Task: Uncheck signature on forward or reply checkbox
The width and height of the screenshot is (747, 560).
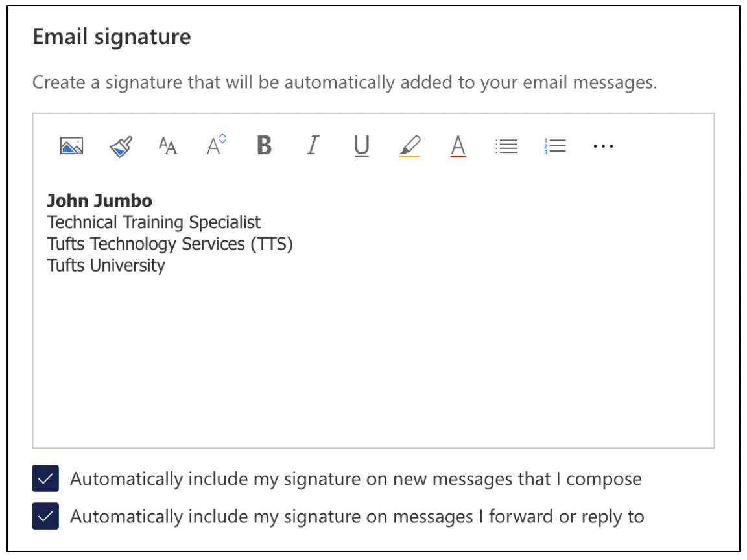Action: pyautogui.click(x=45, y=516)
